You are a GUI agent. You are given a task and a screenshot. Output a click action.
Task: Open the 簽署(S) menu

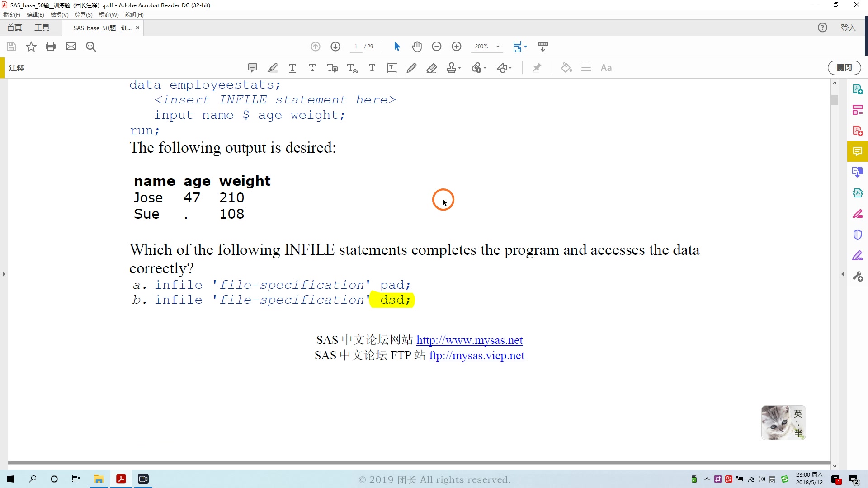(84, 14)
